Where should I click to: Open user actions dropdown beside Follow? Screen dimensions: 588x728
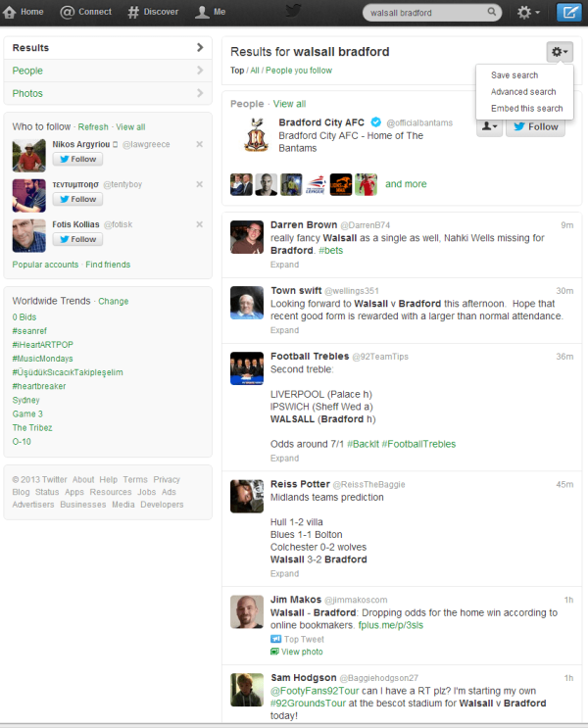(489, 126)
